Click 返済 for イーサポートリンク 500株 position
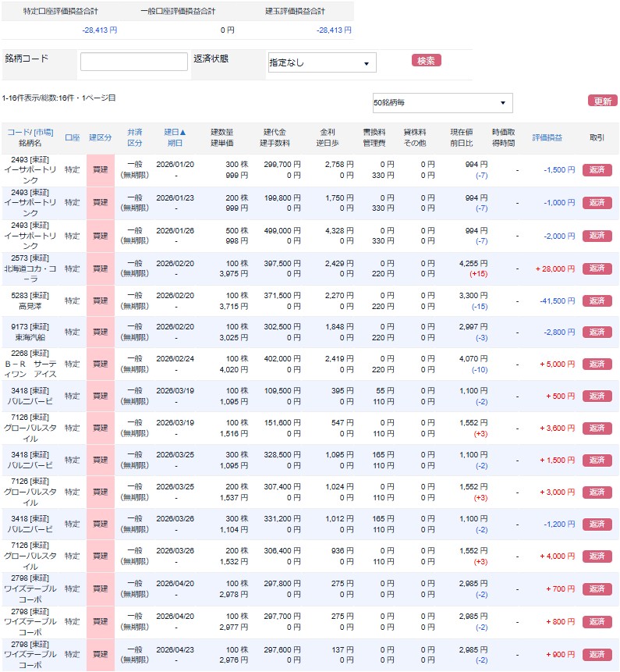The image size is (620, 672). point(597,236)
